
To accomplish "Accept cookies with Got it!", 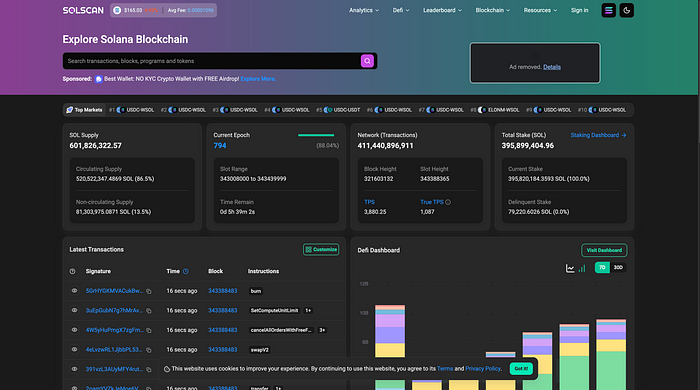I will (x=521, y=369).
